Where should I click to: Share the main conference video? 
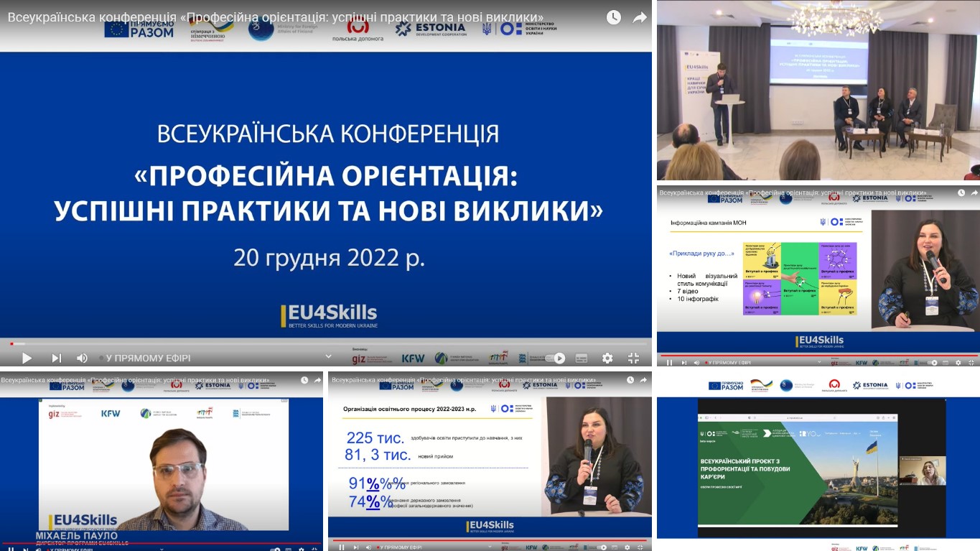640,17
